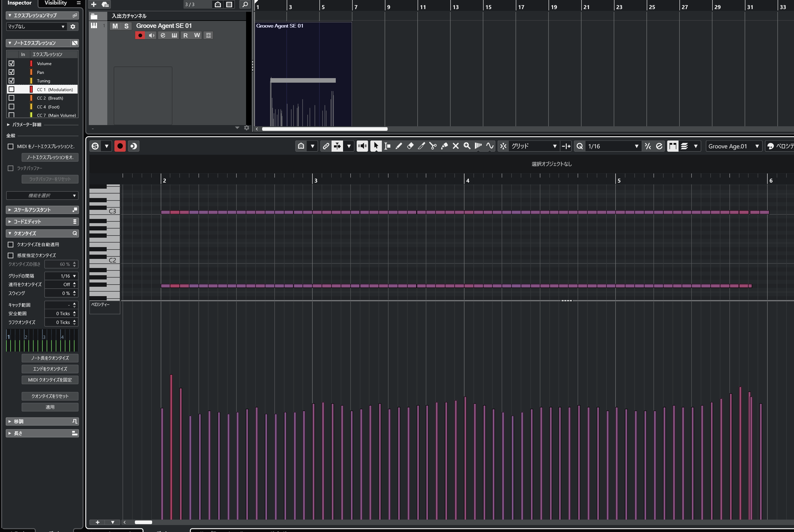Check the CC 4 (Foot) checkbox
The height and width of the screenshot is (532, 794).
(x=12, y=107)
